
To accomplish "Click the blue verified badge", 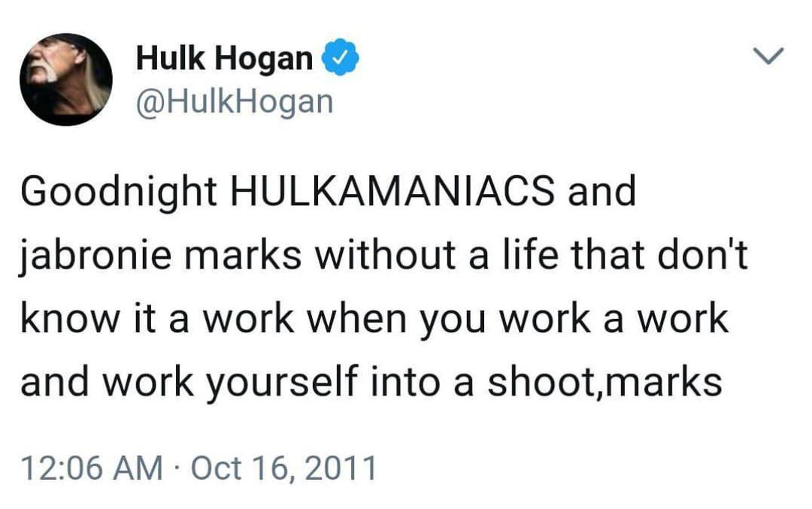I will pos(341,57).
